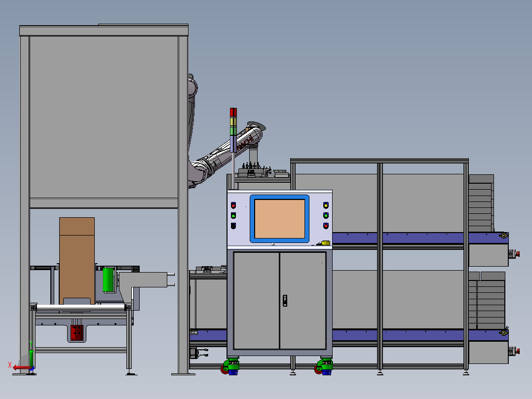The width and height of the screenshot is (532, 399).
Task: Select the yellow push button right of the touchscreen
Action: [x=326, y=205]
